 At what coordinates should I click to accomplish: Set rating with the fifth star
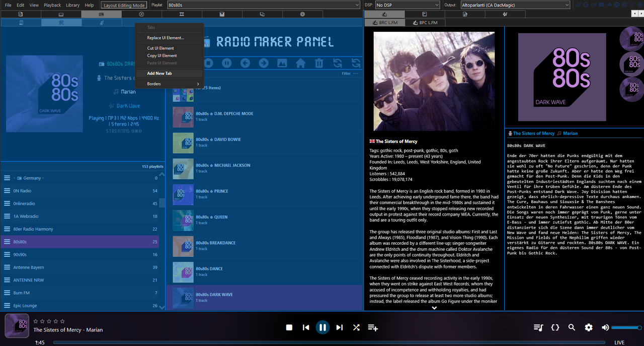[62, 321]
